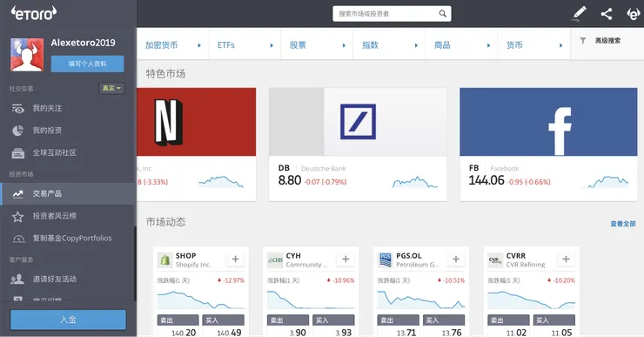This screenshot has height=337, width=644.
Task: Expand the 货币 arrow
Action: pos(560,45)
